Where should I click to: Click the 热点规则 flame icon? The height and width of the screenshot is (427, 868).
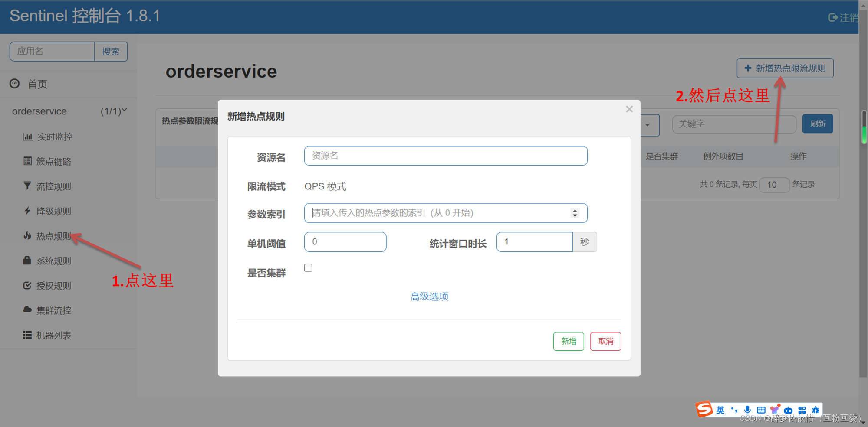tap(27, 235)
